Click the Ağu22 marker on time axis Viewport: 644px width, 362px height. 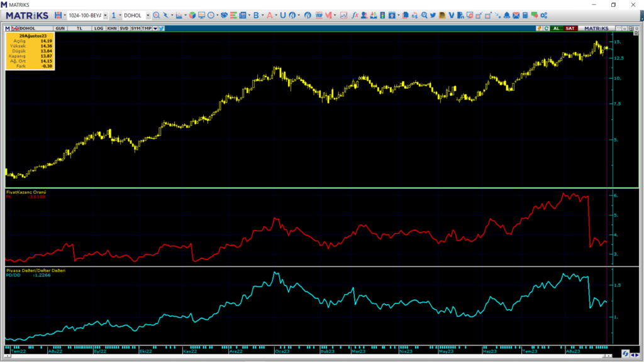coord(55,351)
